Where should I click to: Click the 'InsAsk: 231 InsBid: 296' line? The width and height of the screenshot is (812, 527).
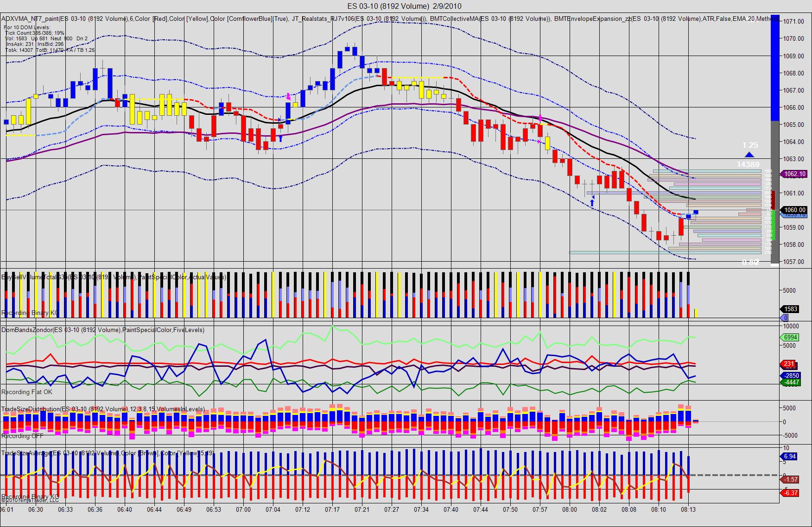[x=35, y=44]
